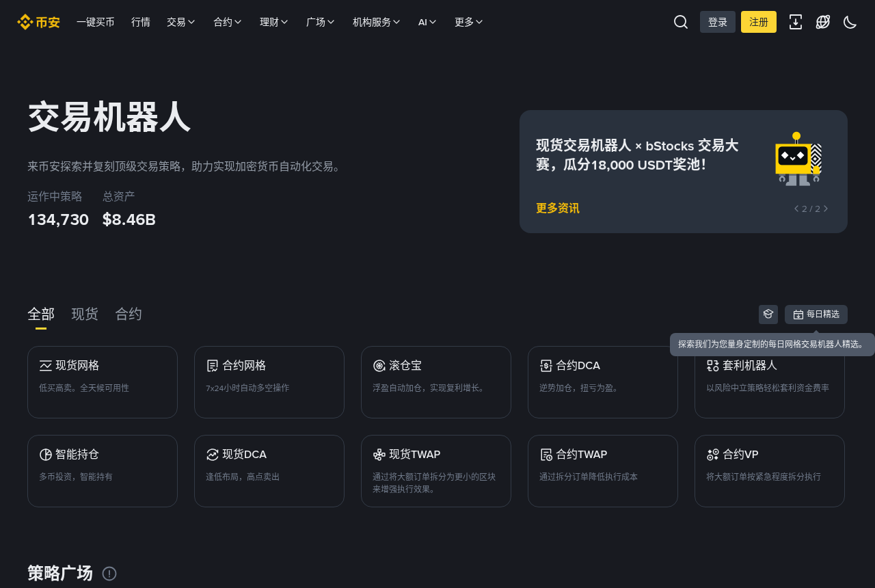Expand the 更多 dropdown menu
This screenshot has width=875, height=588.
tap(469, 22)
